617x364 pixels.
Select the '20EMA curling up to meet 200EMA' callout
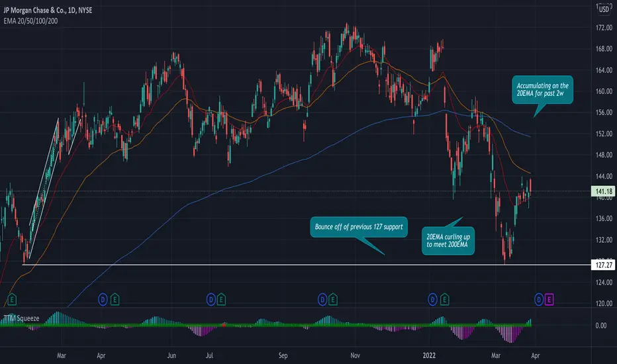(x=448, y=241)
